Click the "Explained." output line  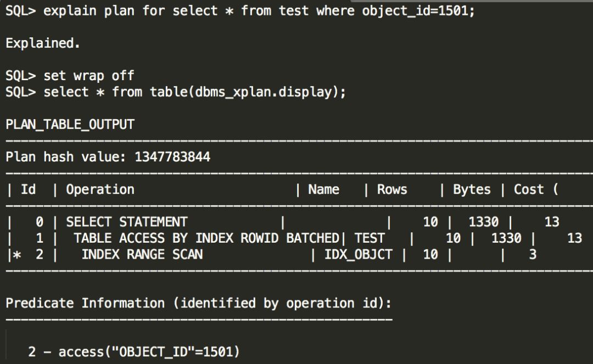click(43, 43)
